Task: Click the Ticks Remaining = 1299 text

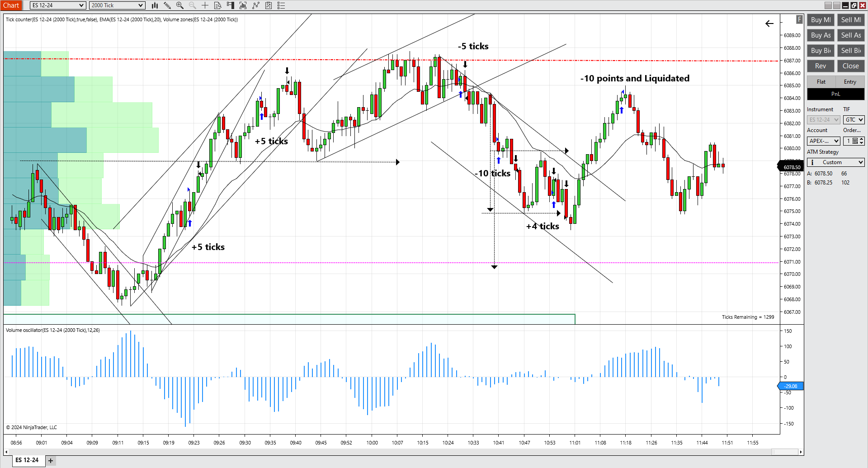Action: [748, 317]
